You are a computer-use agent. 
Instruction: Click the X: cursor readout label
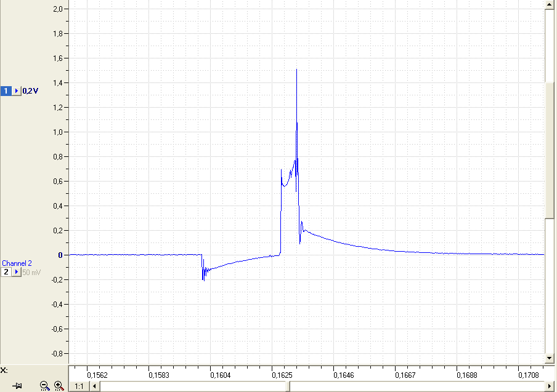(4, 370)
